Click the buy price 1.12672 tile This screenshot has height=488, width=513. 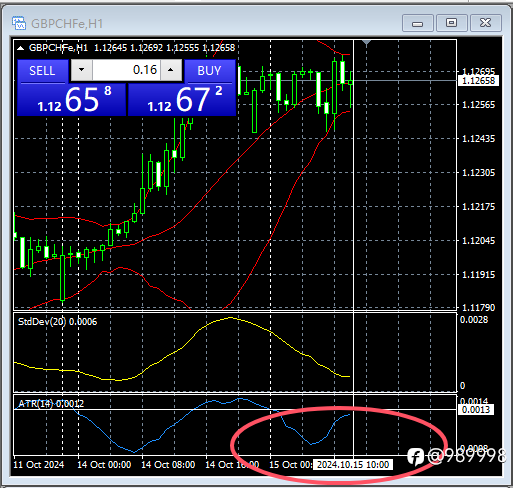pos(182,100)
